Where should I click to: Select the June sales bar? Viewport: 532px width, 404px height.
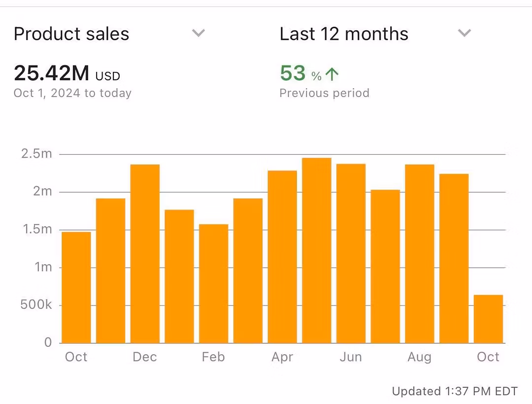pyautogui.click(x=351, y=253)
